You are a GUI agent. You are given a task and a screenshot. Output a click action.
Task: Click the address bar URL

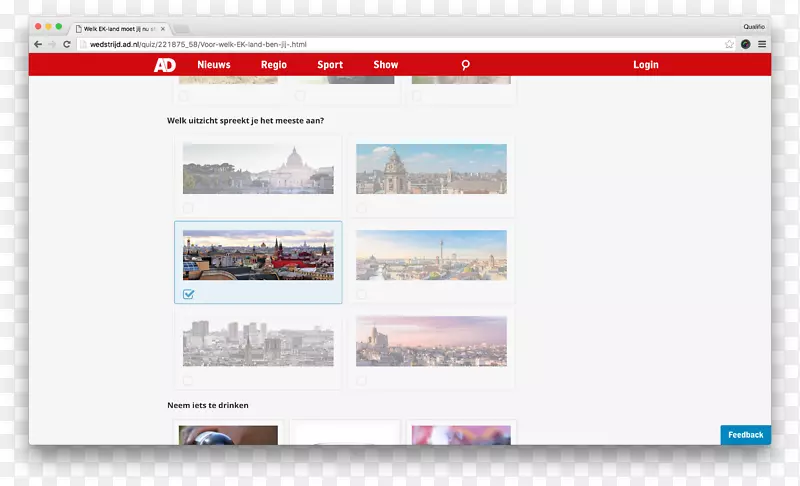click(198, 44)
